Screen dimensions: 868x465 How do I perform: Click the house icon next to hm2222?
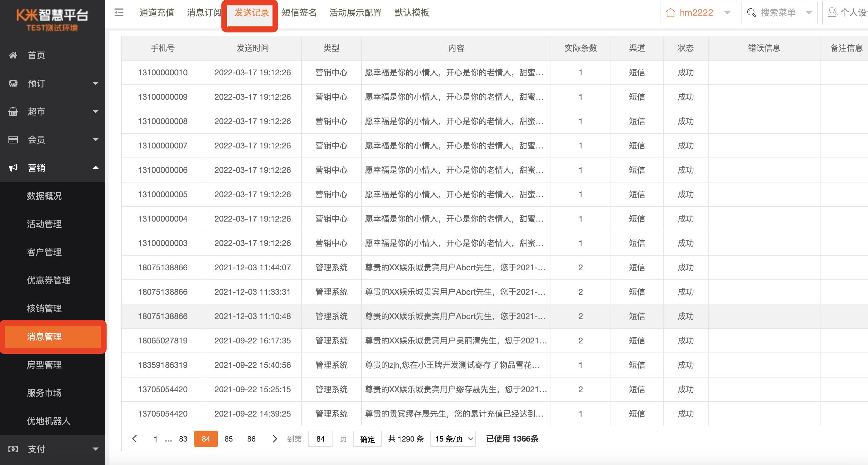pyautogui.click(x=670, y=13)
